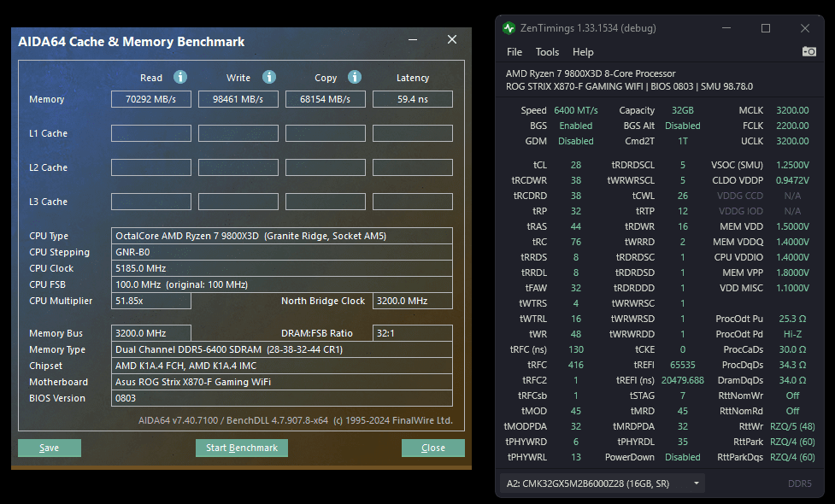Viewport: 835px width, 504px height.
Task: Click the CLDO VDDP value 0.9472V
Action: pos(792,180)
